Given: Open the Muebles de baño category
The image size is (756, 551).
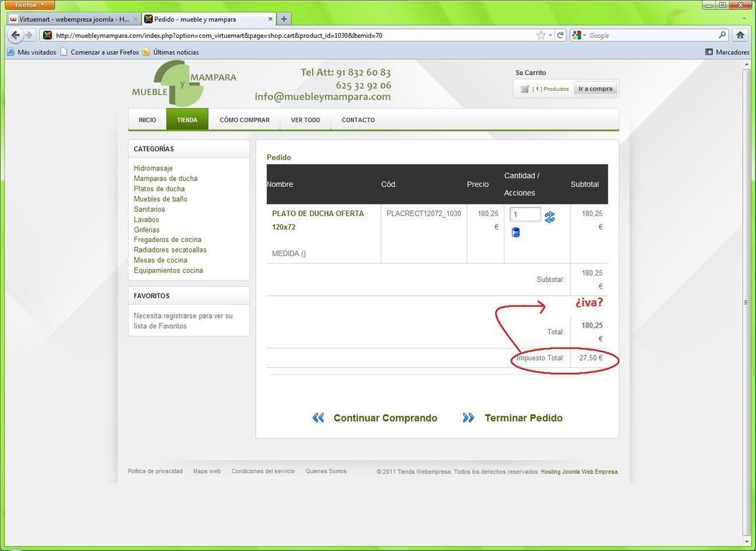Looking at the screenshot, I should 161,199.
